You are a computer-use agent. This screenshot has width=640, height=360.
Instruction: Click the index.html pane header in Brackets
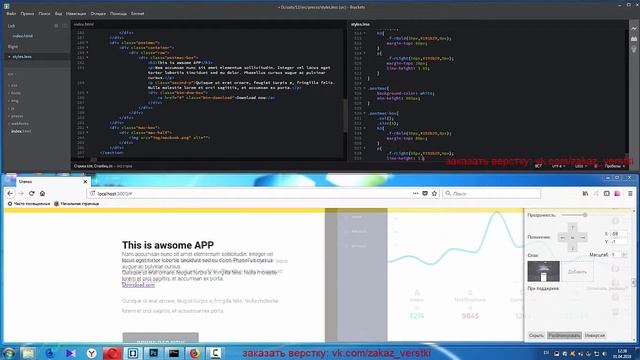pos(84,24)
